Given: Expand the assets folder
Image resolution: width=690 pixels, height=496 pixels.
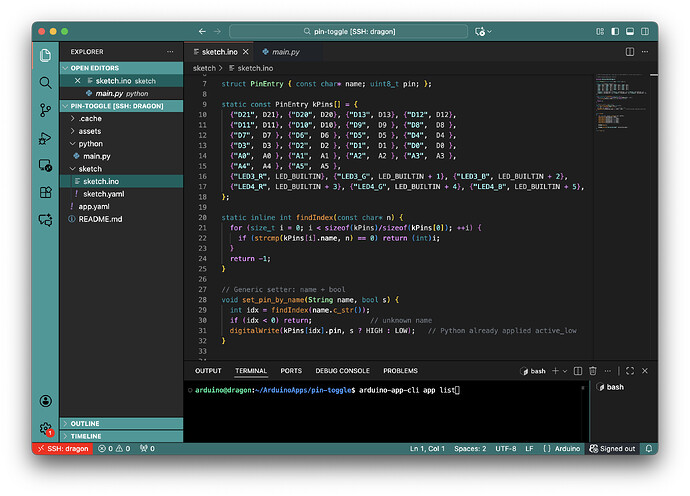Looking at the screenshot, I should point(121,131).
